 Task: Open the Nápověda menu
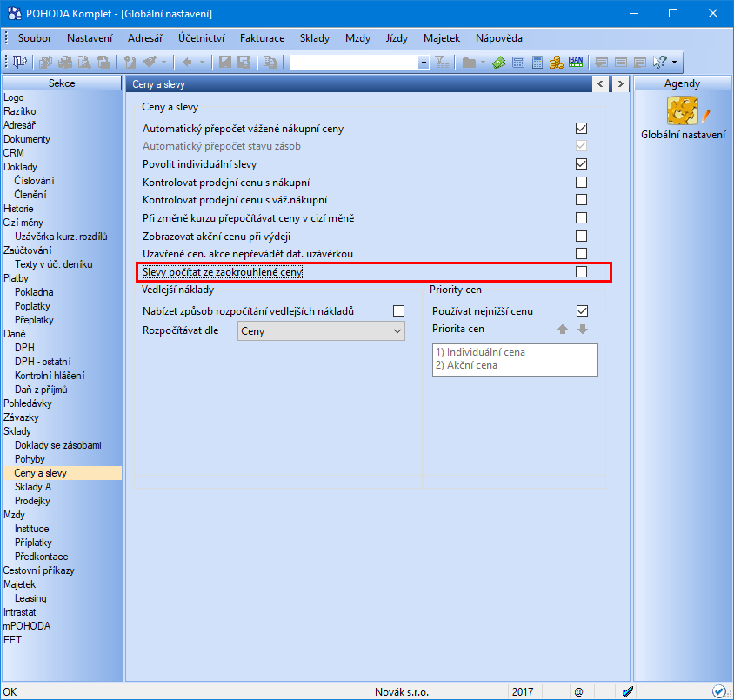pyautogui.click(x=499, y=38)
